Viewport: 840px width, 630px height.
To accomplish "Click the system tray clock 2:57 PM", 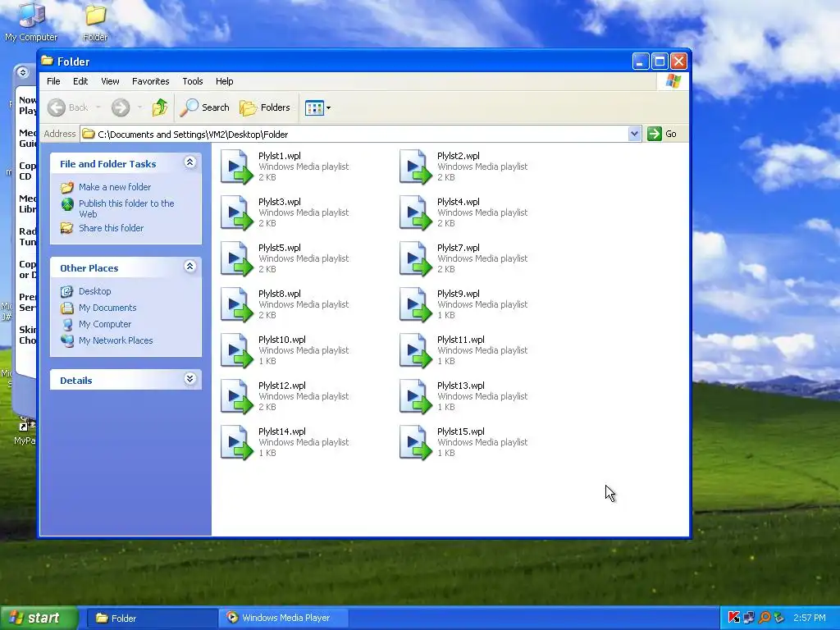I will 810,619.
